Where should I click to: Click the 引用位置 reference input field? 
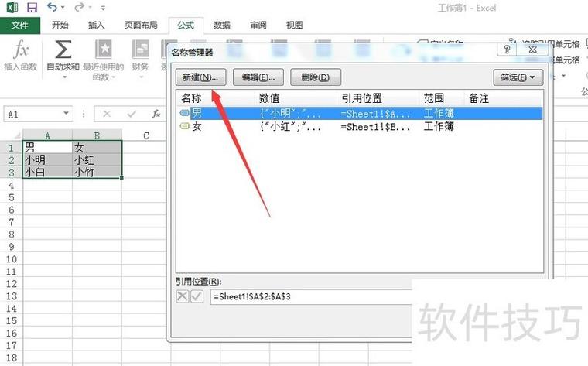click(x=311, y=296)
